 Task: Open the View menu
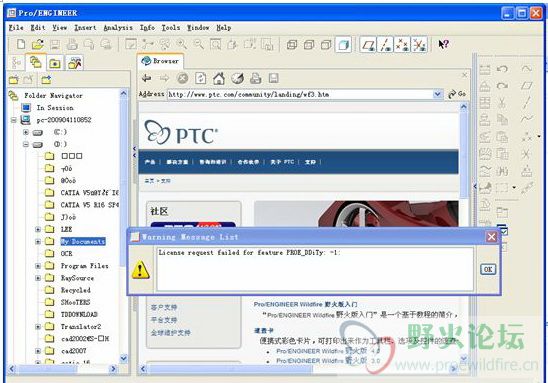[60, 28]
